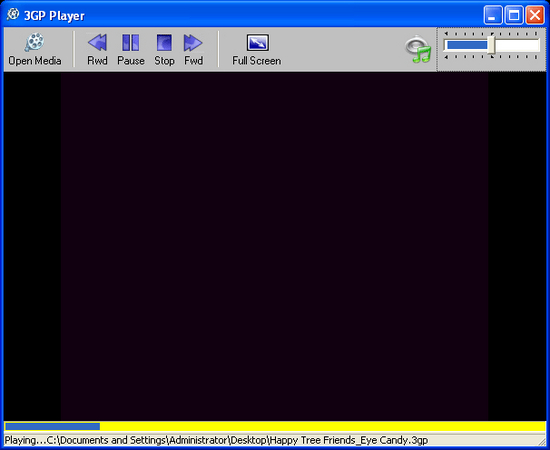The image size is (550, 450).
Task: Raise volume by clicking the empty slider track
Action: click(x=517, y=45)
